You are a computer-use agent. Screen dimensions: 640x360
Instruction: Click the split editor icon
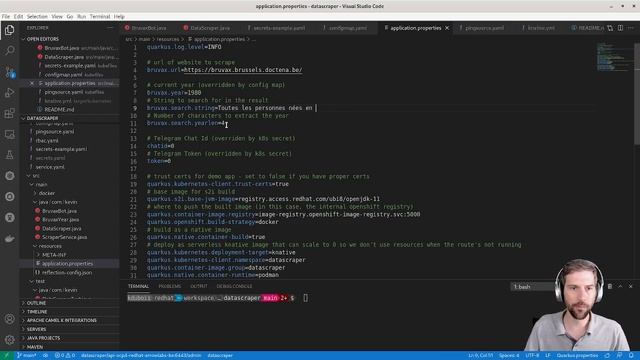coord(620,28)
